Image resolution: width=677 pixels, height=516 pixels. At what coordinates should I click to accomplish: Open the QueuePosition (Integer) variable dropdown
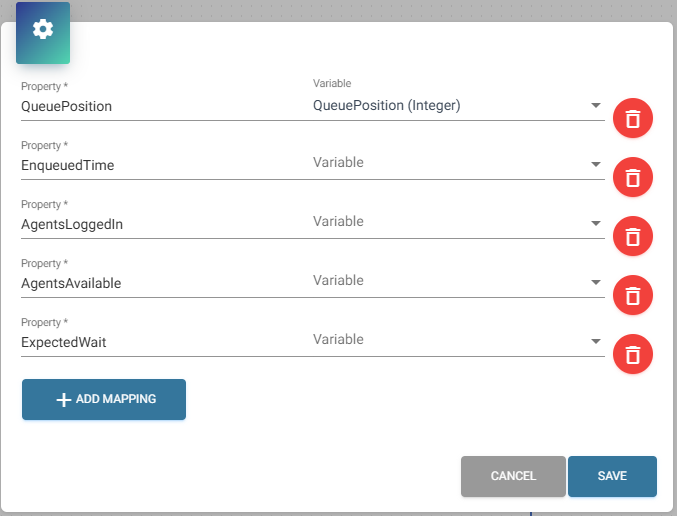click(457, 105)
